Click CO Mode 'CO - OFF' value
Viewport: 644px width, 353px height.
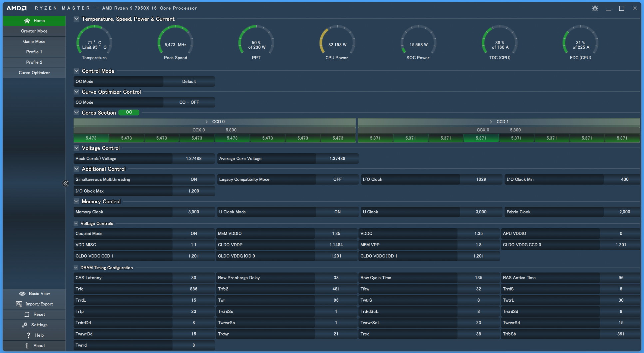tap(189, 102)
